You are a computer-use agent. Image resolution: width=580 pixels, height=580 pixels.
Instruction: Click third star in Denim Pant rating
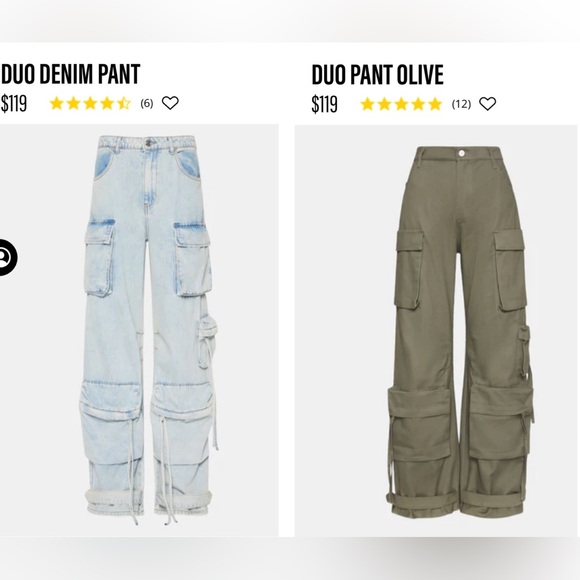point(90,104)
